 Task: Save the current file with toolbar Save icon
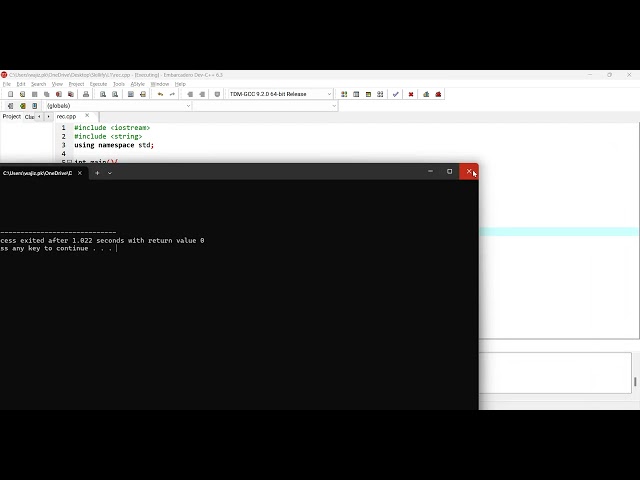[x=35, y=94]
